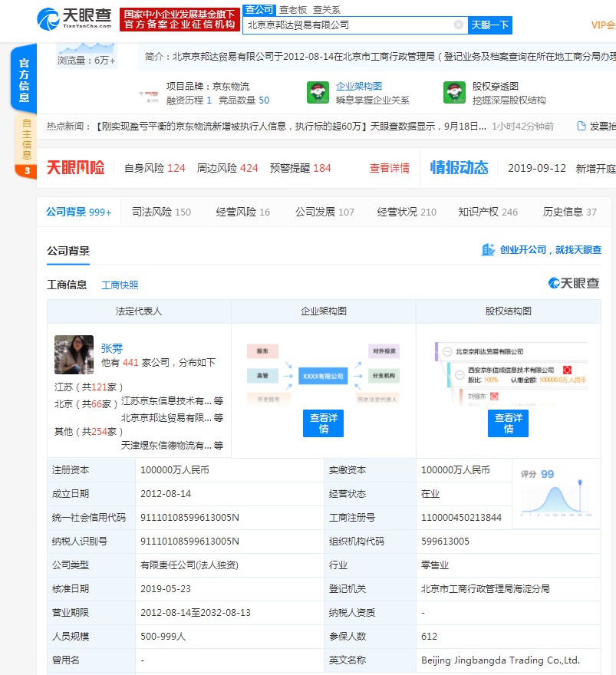Open the 企业架构图 link in the header

(x=359, y=86)
